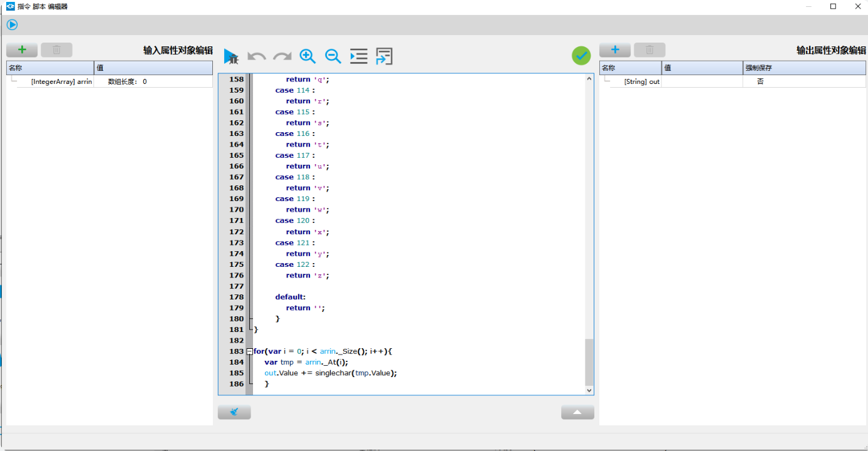Expand bottom panel with up-arrow button
Image resolution: width=868 pixels, height=451 pixels.
(577, 412)
